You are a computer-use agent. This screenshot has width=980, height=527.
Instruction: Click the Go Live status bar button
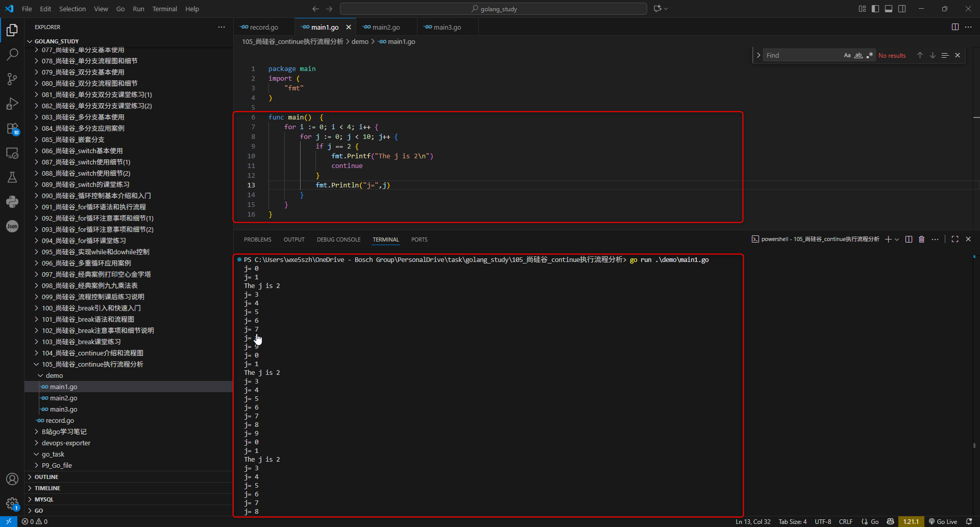(943, 521)
